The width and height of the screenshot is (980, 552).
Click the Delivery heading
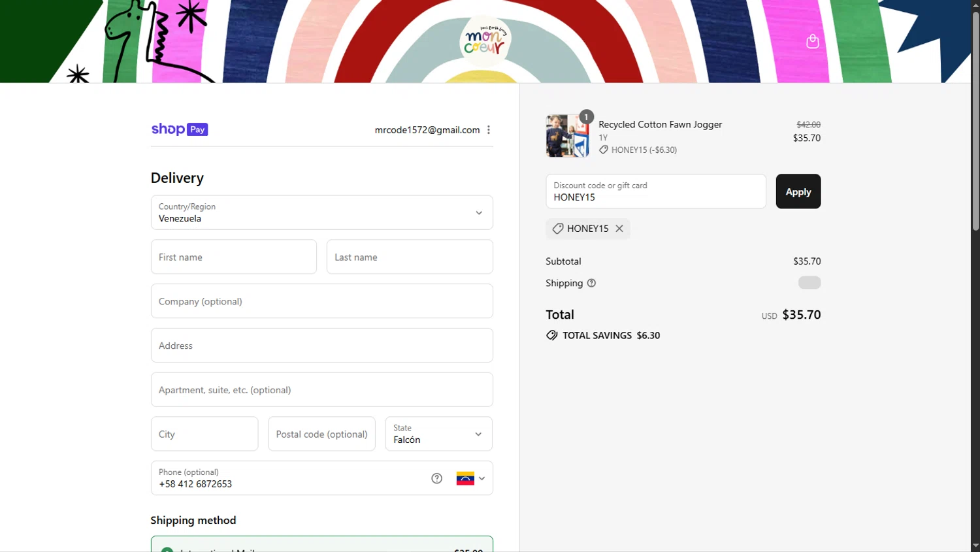(177, 178)
